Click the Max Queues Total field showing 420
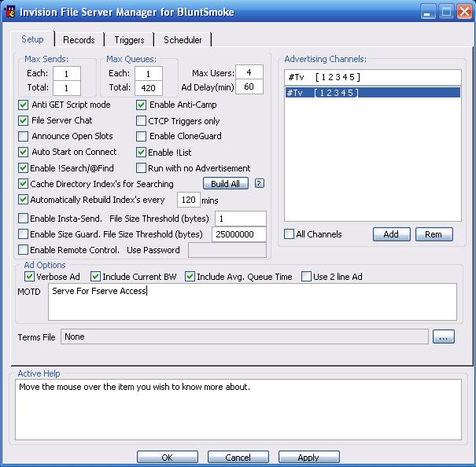Viewport: 476px width, 467px height. tap(149, 88)
